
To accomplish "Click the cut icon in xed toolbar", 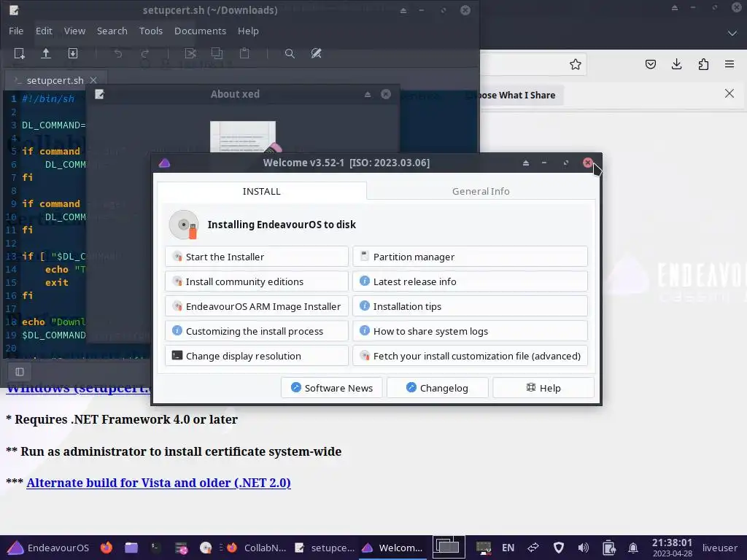I will (190, 53).
